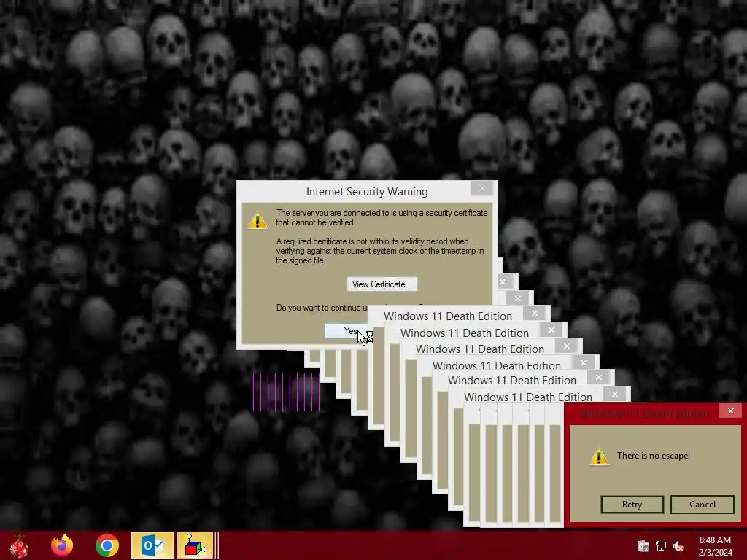Click the View Certificate... button
The height and width of the screenshot is (560, 747).
(x=382, y=284)
